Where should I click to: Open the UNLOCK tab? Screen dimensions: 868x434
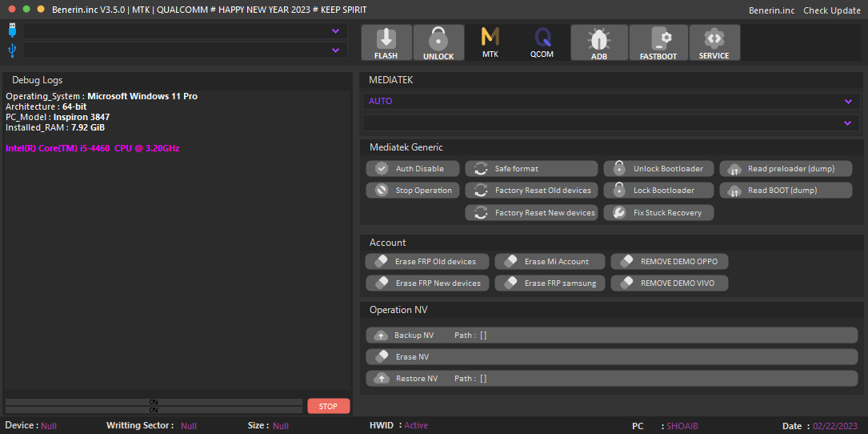pos(438,42)
